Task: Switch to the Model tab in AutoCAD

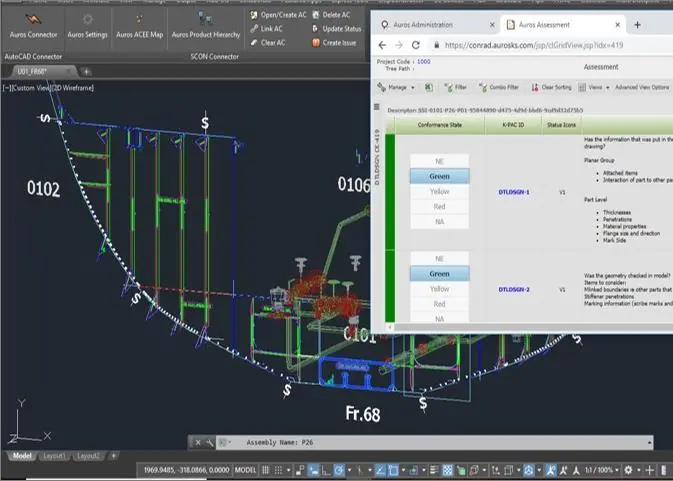Action: pyautogui.click(x=22, y=456)
